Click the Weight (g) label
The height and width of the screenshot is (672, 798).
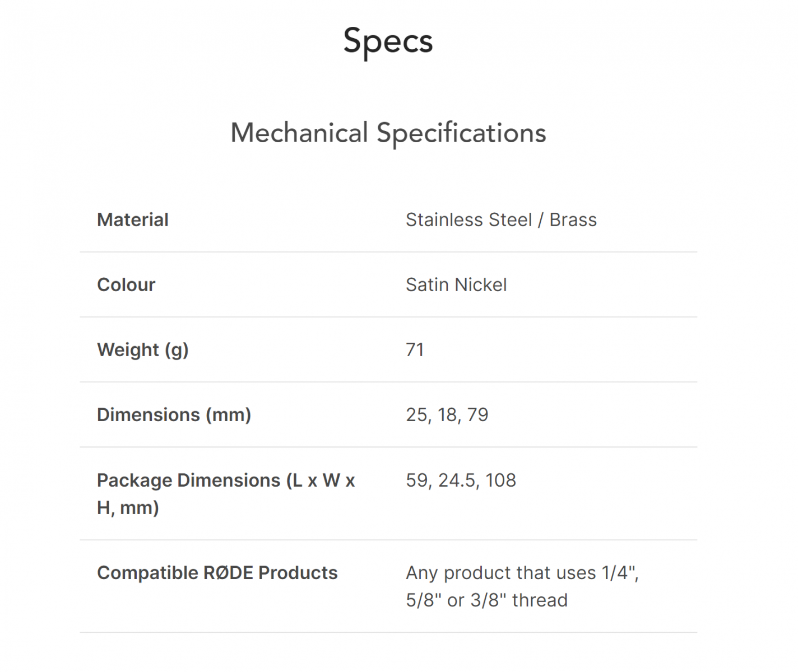143,350
